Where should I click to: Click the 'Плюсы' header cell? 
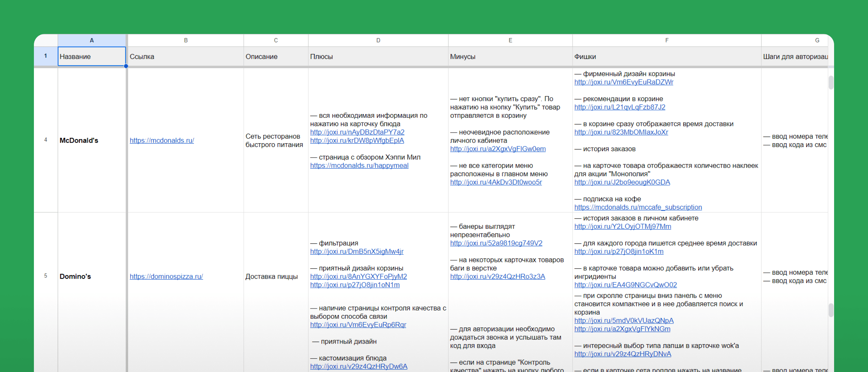(378, 56)
